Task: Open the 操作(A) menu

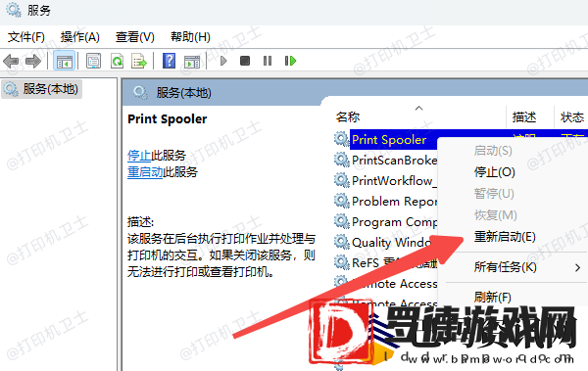Action: pos(80,37)
